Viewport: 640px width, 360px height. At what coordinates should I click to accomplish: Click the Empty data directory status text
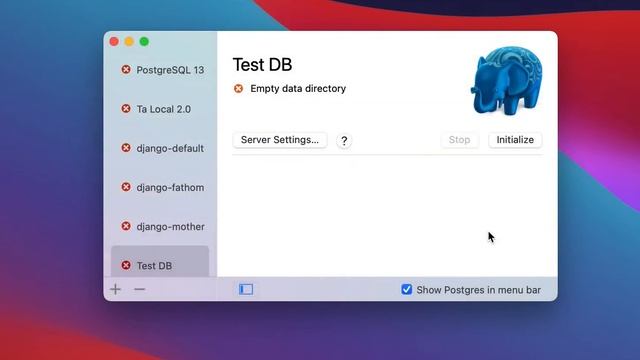click(298, 89)
